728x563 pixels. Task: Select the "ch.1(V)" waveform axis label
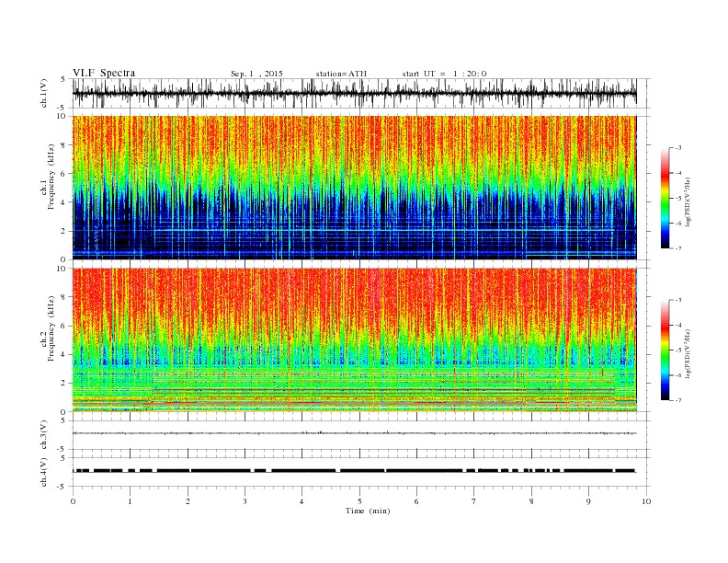(44, 93)
